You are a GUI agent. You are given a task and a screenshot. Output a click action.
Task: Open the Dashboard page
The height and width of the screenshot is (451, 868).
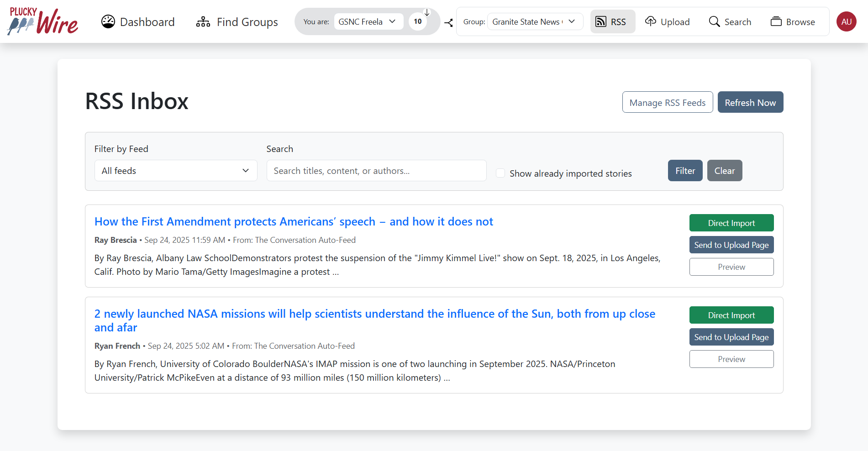[x=138, y=22]
